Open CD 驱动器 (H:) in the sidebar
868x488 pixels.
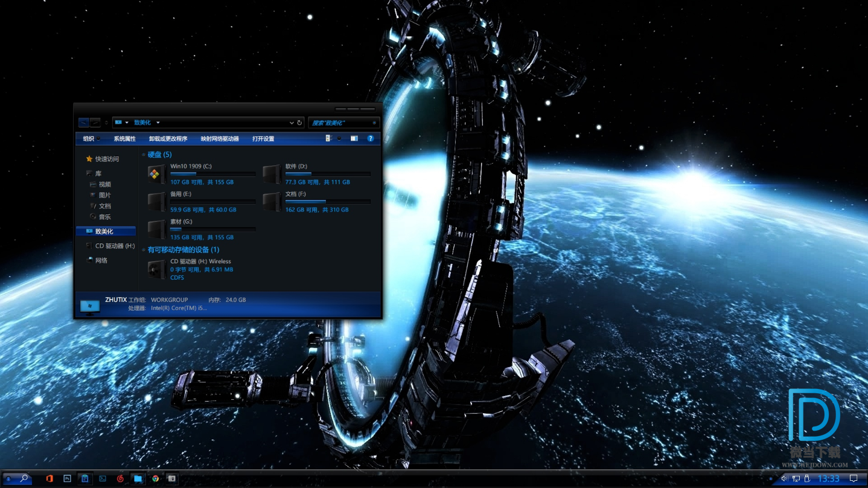(x=110, y=246)
